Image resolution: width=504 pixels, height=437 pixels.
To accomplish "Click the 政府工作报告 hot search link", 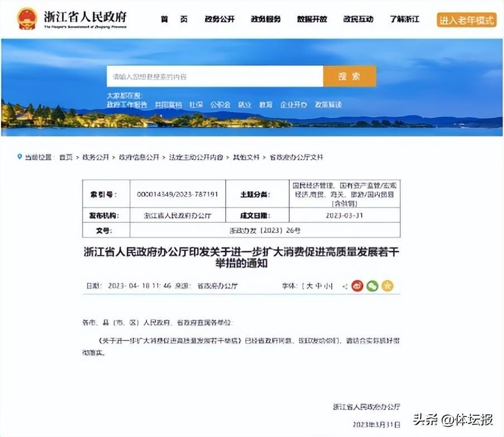I will click(x=127, y=105).
